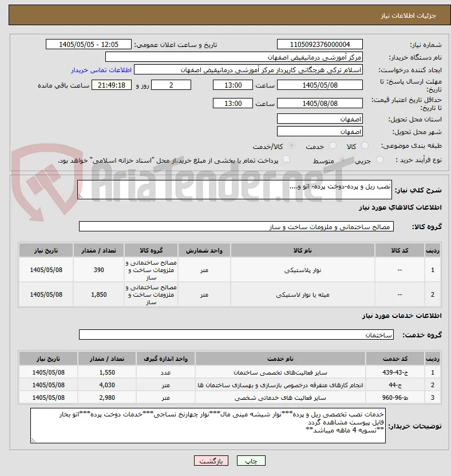Viewport: 451px width, 476px height.
Task: Select service سایر فعالیت های خدماتی شخصی
Action: click(x=280, y=398)
